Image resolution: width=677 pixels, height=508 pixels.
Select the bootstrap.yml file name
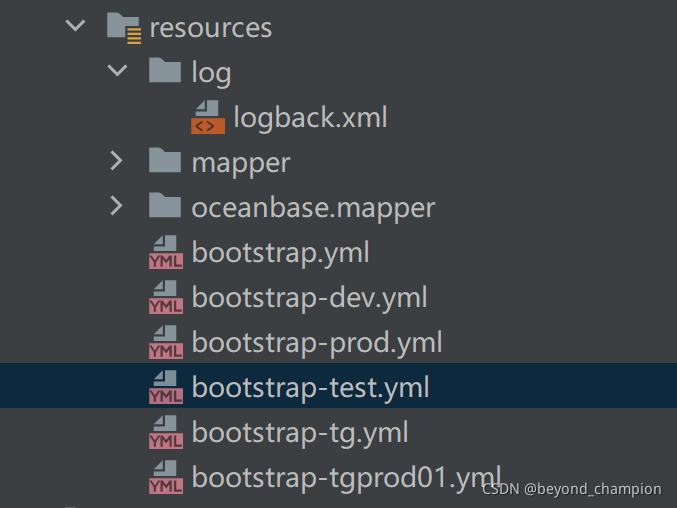[x=281, y=253]
